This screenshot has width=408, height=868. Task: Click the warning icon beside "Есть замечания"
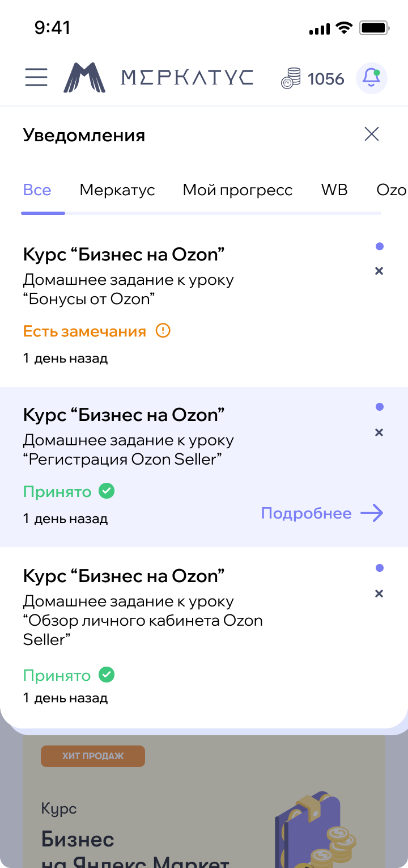163,331
